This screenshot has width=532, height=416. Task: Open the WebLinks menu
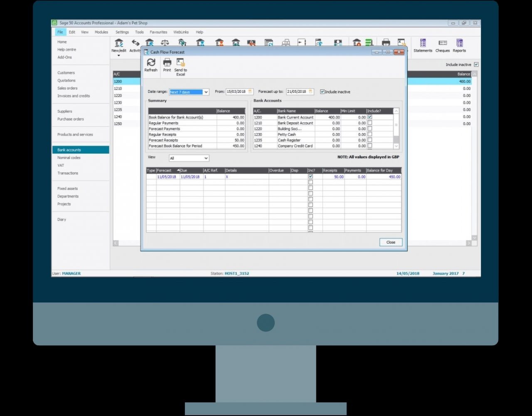coord(181,32)
